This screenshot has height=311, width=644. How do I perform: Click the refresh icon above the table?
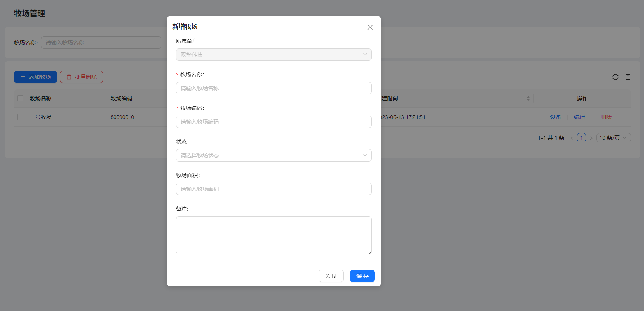tap(616, 77)
